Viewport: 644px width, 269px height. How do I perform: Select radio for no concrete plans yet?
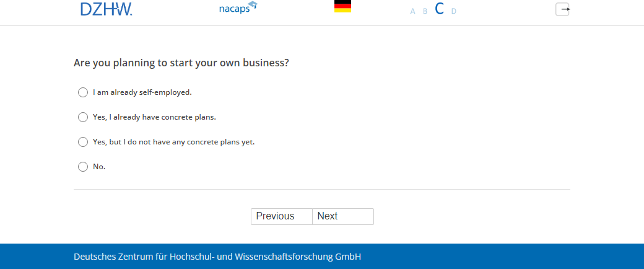coord(83,142)
